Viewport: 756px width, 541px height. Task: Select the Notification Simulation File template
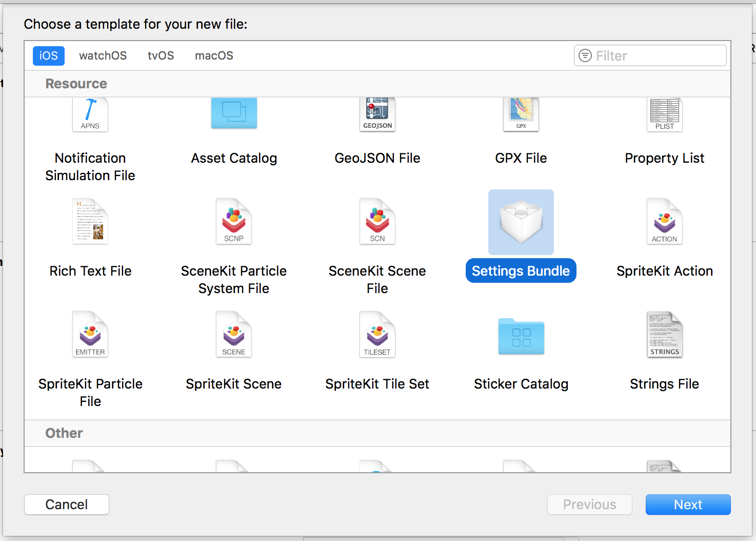tap(90, 113)
